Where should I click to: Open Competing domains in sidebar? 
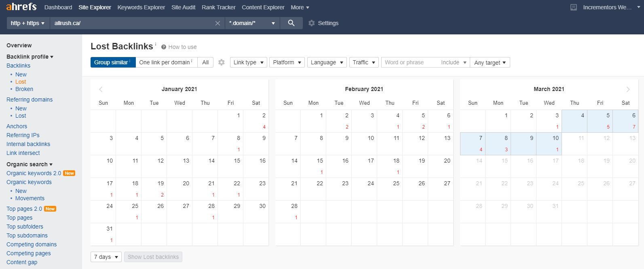32,244
